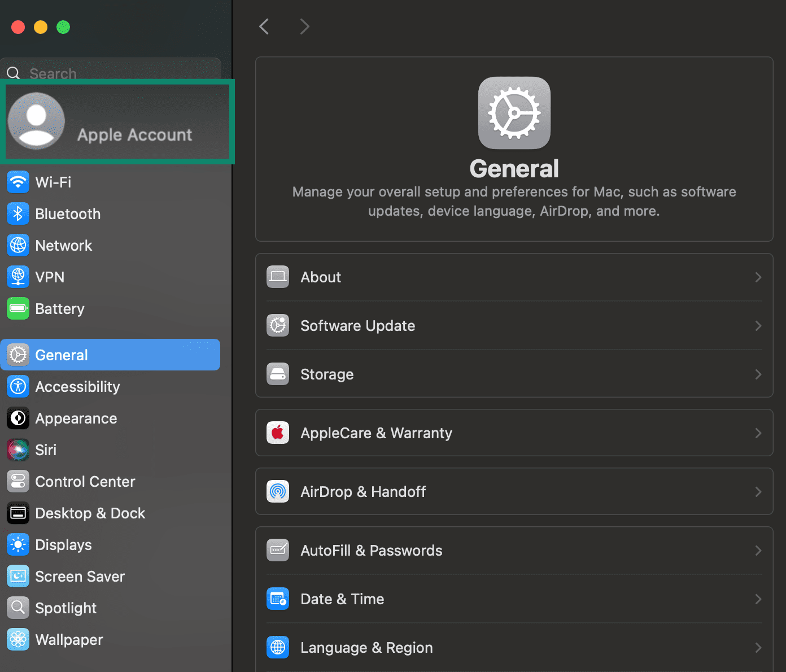786x672 pixels.
Task: Select the green Battery icon
Action: (x=18, y=308)
